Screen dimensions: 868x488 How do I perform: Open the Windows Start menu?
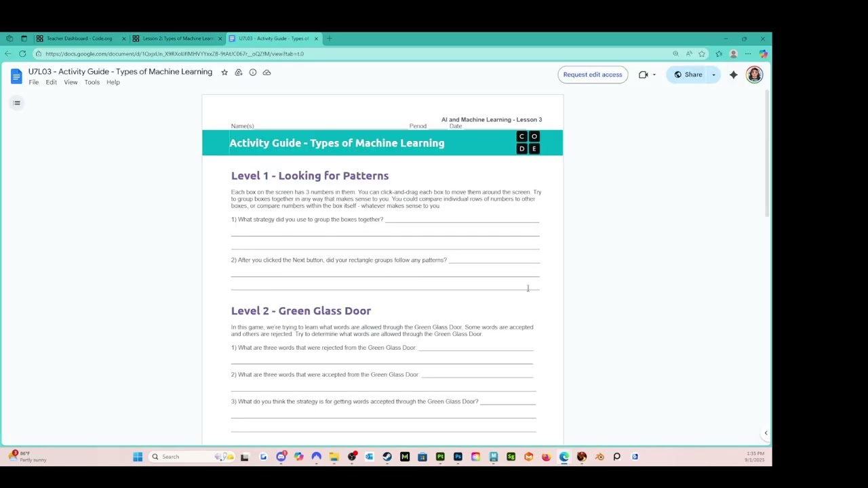click(138, 457)
